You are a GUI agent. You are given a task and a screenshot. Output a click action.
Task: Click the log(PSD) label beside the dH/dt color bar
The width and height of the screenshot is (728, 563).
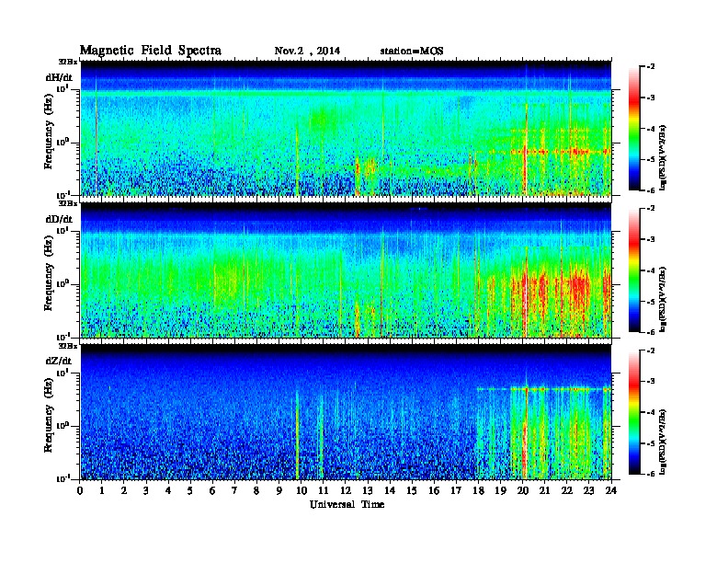pyautogui.click(x=664, y=157)
